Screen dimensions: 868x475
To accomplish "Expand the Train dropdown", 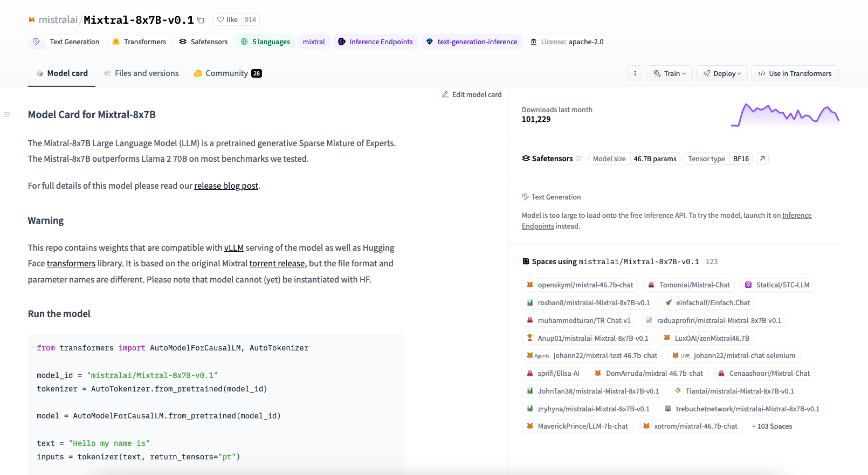I will (x=670, y=73).
